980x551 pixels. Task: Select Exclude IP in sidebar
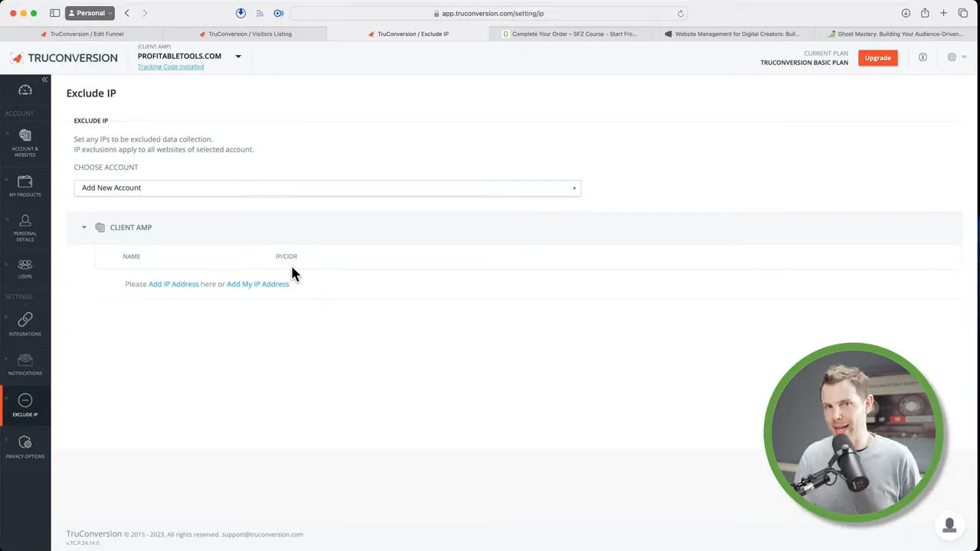(x=25, y=405)
